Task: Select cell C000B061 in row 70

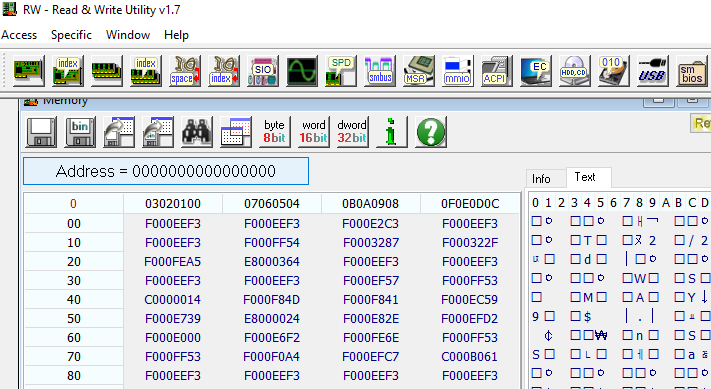Action: [x=470, y=357]
